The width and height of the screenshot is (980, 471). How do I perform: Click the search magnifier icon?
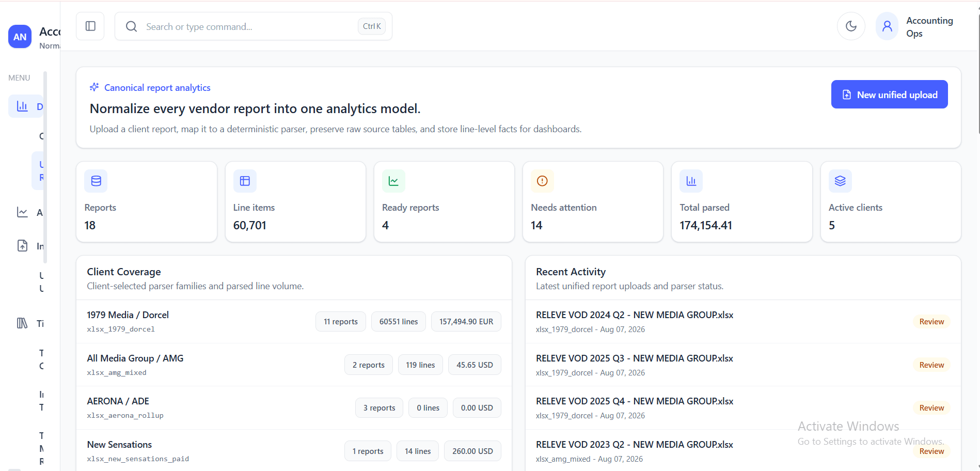(132, 26)
